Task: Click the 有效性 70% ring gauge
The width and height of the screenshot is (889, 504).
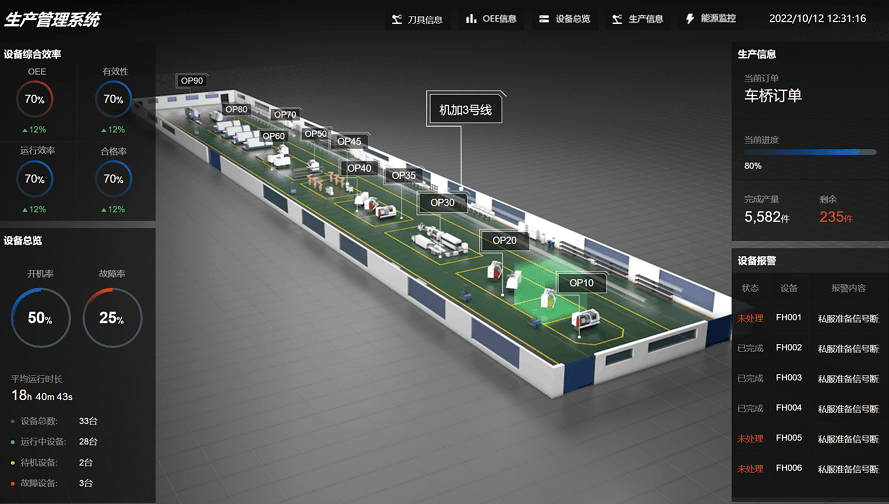Action: pos(114,99)
